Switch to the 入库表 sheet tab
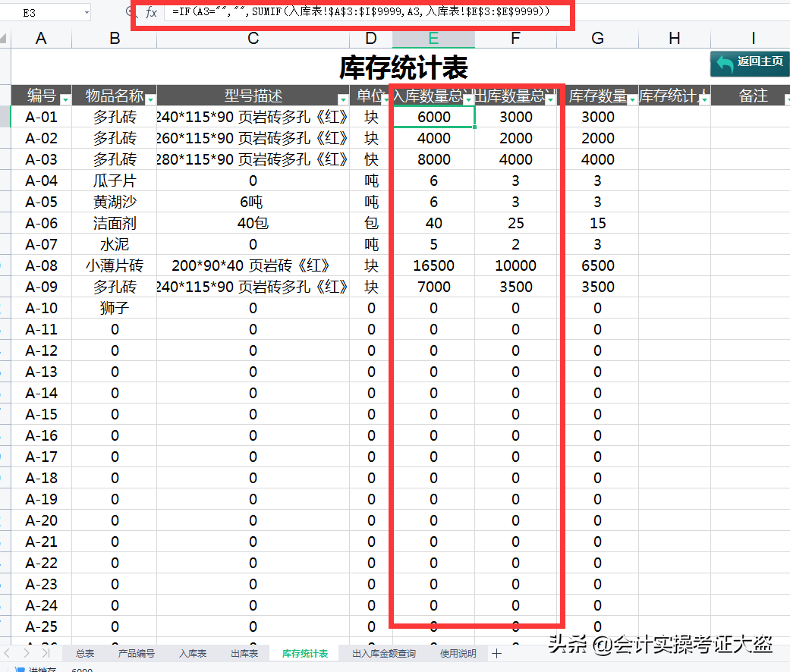The image size is (790, 672). pos(193,653)
